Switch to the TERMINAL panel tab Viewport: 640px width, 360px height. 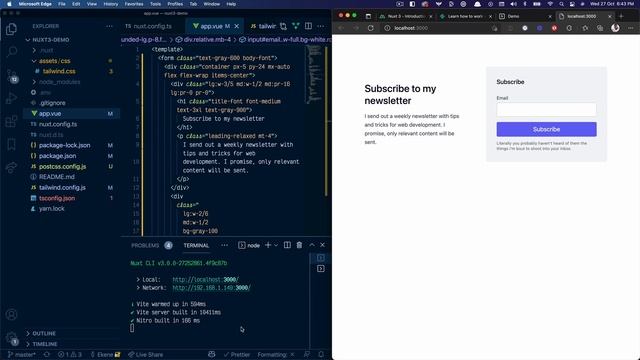tap(196, 245)
